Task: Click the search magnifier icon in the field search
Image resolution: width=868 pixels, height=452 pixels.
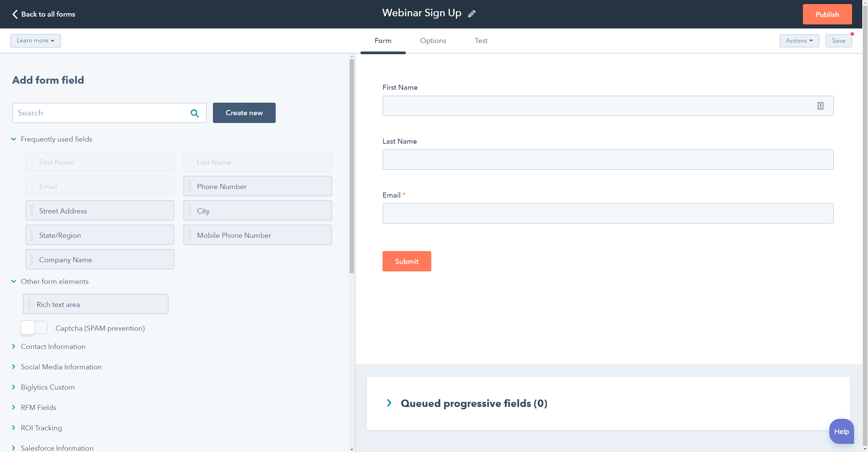Action: pos(195,113)
